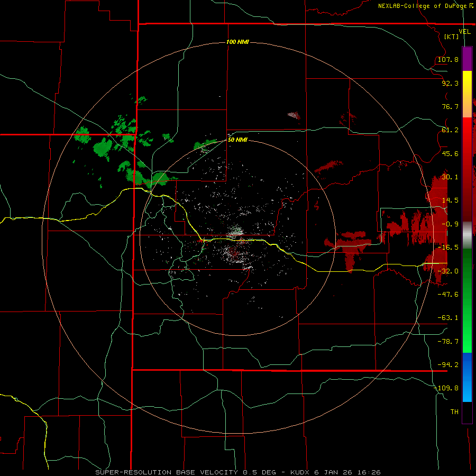Click the -0.9 legend value
The width and height of the screenshot is (476, 476).
pyautogui.click(x=450, y=224)
